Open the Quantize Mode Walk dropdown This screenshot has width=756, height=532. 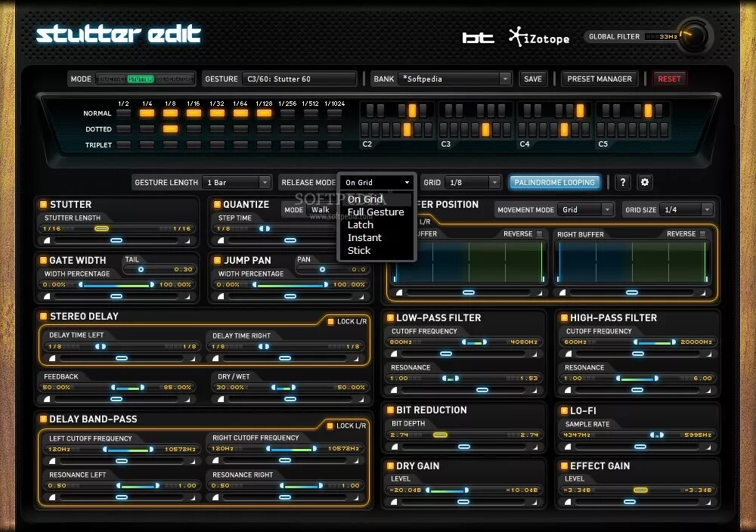322,209
